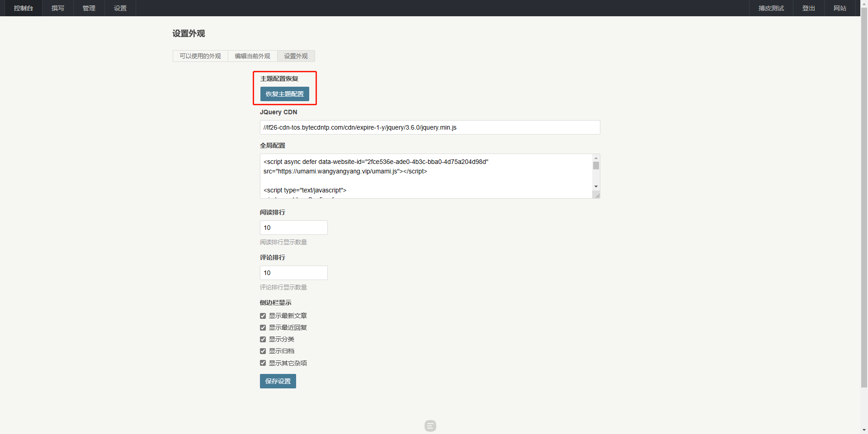Screen dimensions: 868x434
Task: Click the 全局配置 textarea scrollbar thumb
Action: coord(596,166)
